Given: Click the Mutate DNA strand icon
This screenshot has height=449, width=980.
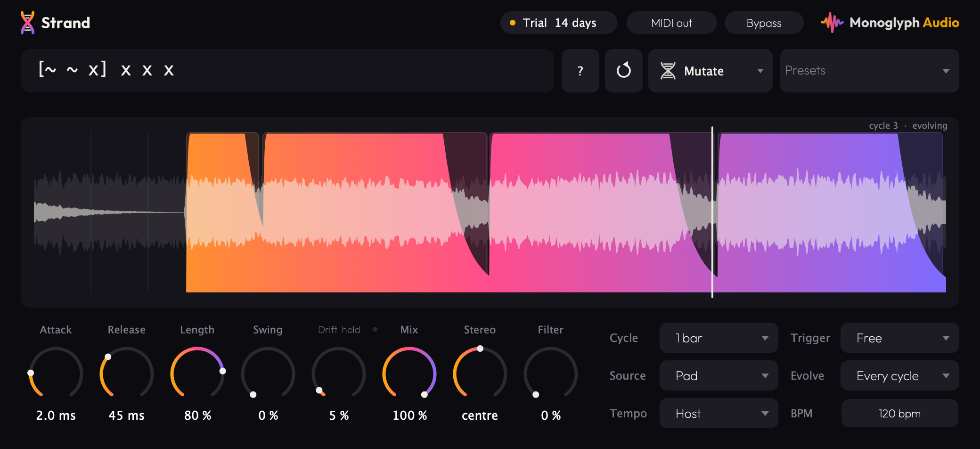Looking at the screenshot, I should (668, 71).
